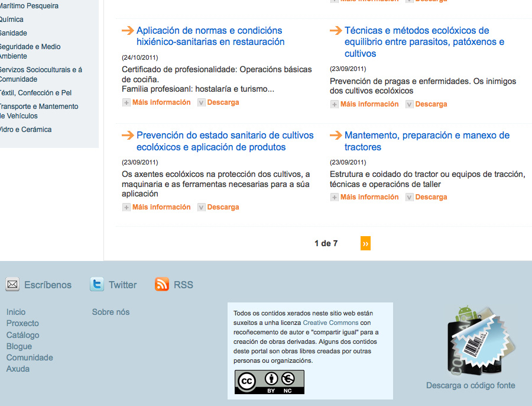This screenshot has width=532, height=406.
Task: Click Descarga o código fonte link
Action: [x=471, y=385]
